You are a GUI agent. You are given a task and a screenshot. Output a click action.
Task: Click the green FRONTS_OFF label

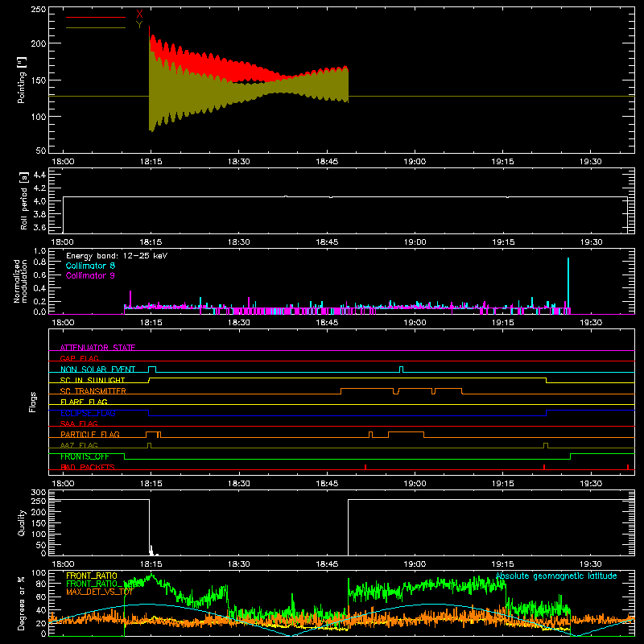pos(85,456)
